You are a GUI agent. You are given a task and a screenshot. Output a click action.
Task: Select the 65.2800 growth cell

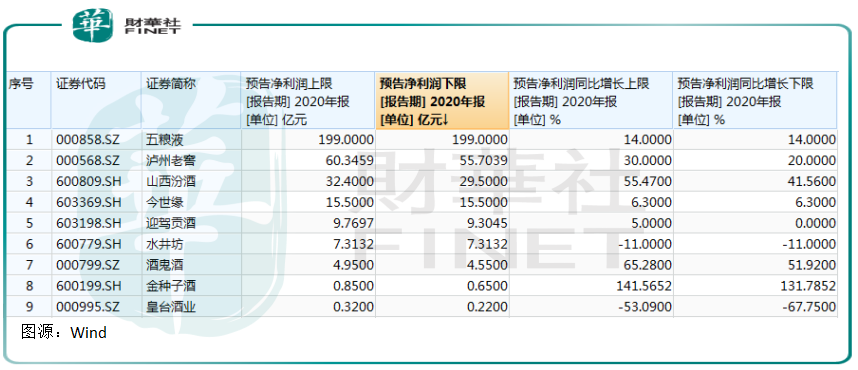coord(591,266)
